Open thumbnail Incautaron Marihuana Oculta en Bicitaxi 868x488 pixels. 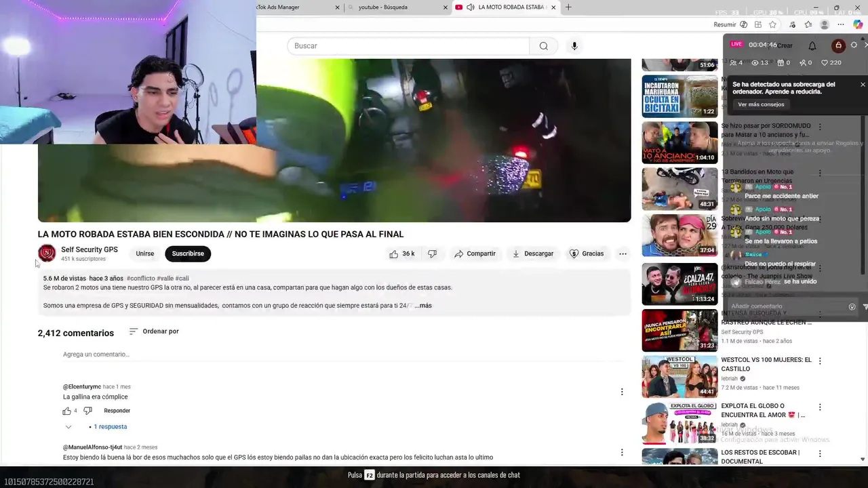[x=679, y=96]
